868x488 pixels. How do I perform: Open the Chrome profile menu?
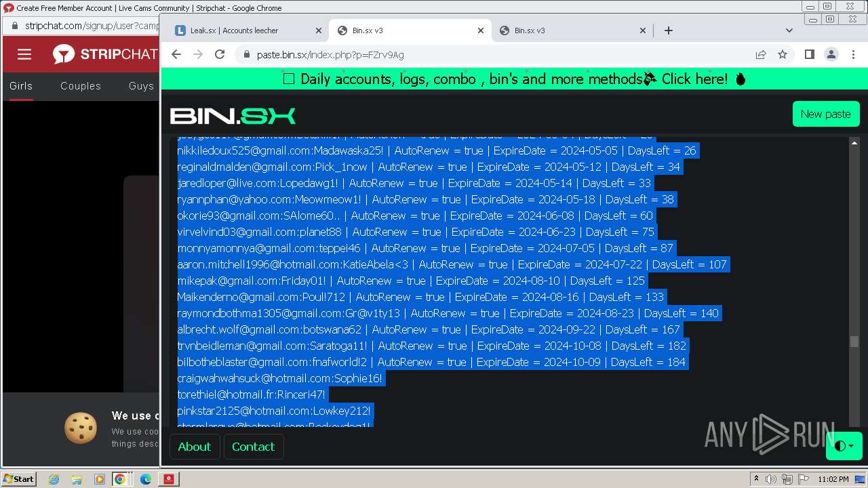click(831, 55)
